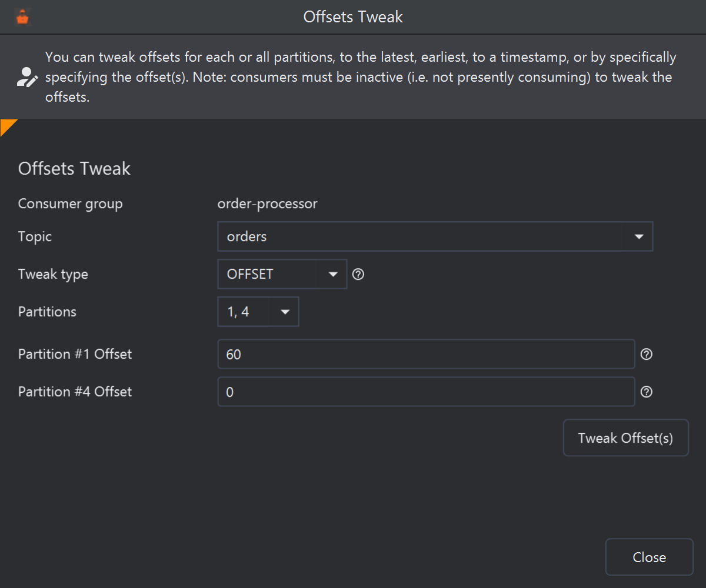
Task: Click the orange app icon in title bar
Action: tap(23, 18)
